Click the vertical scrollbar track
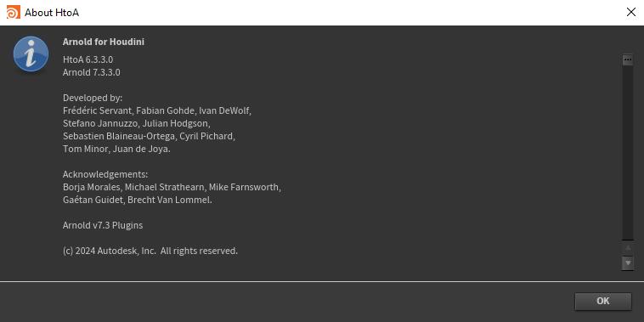 pos(628,152)
